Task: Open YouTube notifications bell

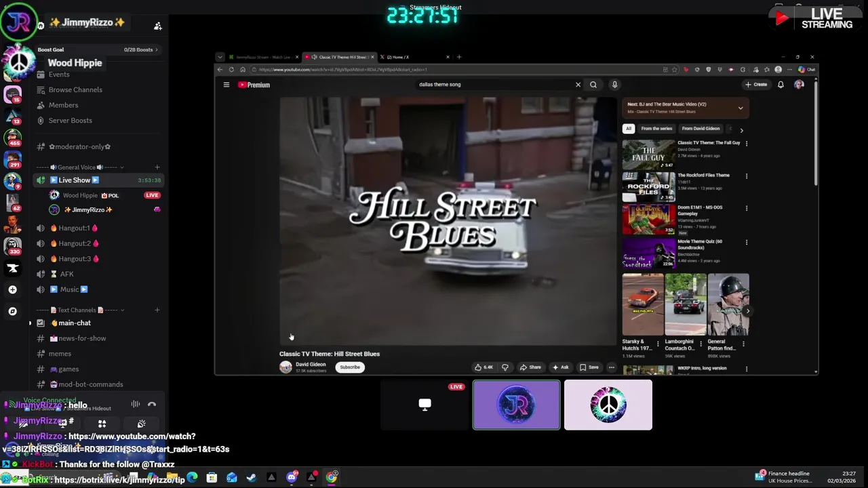Action: click(x=781, y=85)
